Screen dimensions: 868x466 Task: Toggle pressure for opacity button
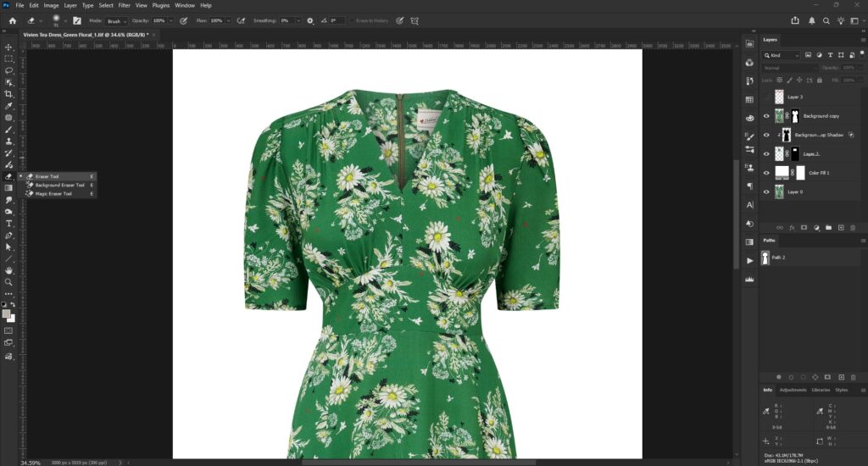click(184, 20)
